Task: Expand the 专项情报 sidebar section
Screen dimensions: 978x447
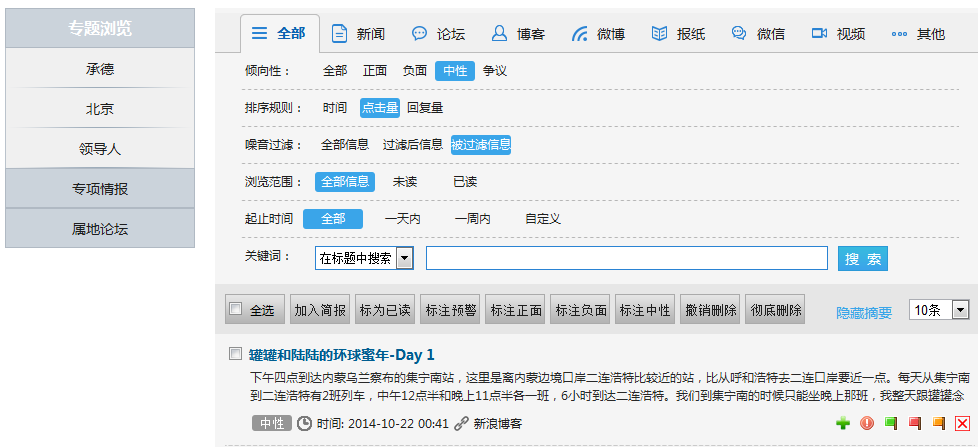Action: coord(100,189)
